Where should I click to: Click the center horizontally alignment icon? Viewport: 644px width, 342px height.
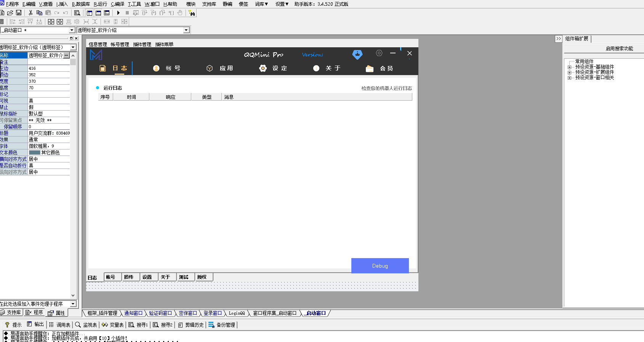51,22
